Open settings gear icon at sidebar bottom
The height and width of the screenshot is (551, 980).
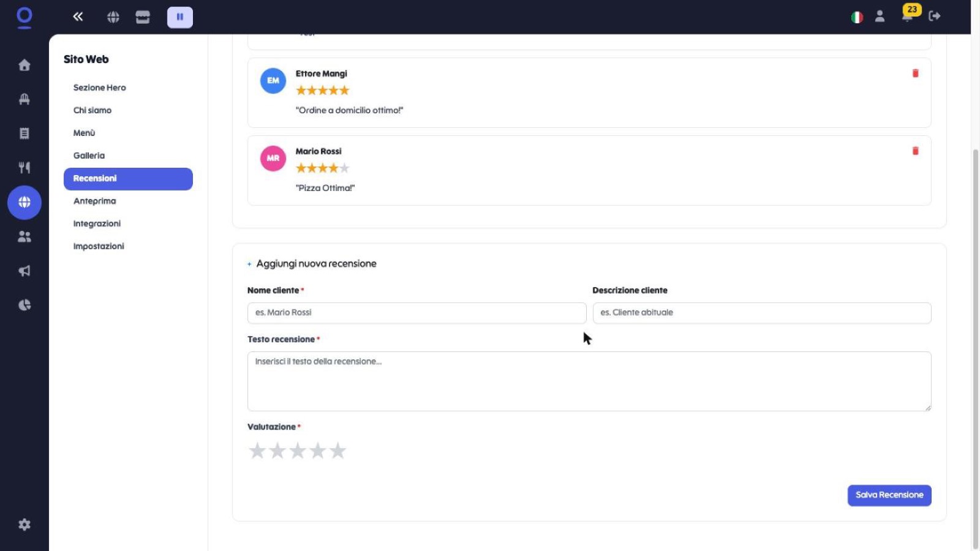(24, 525)
